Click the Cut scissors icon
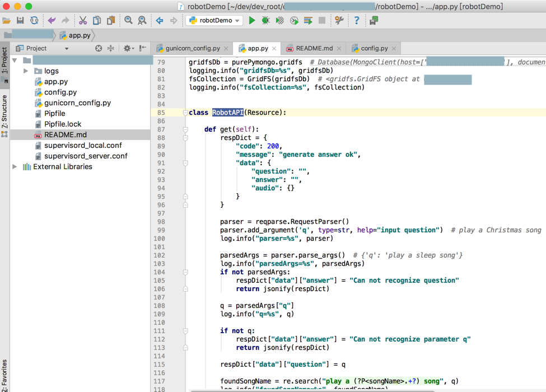546x392 pixels. pyautogui.click(x=83, y=21)
